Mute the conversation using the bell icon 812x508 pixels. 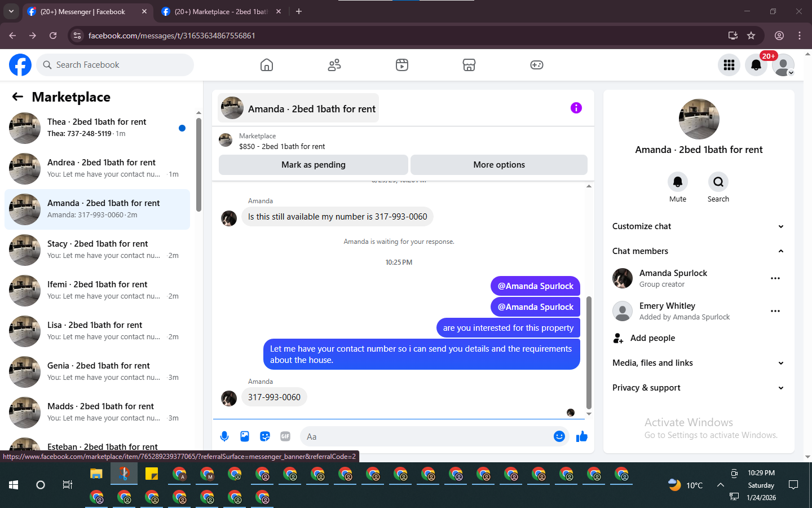tap(678, 182)
